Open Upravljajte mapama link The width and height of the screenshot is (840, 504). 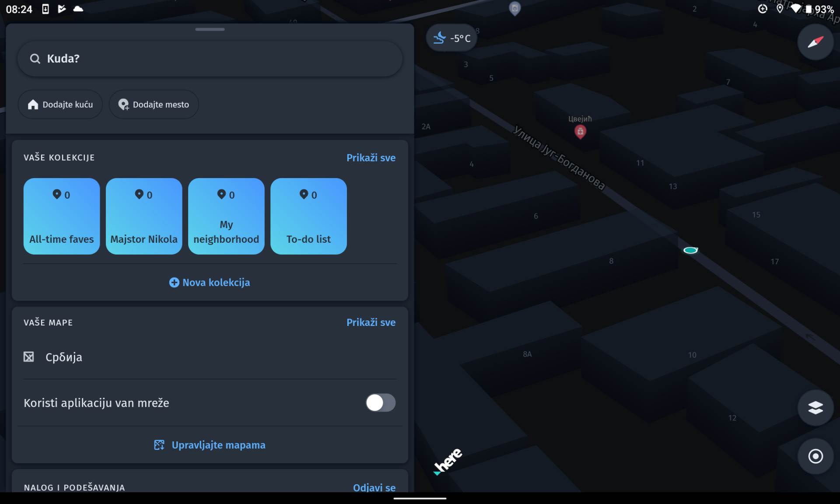coord(210,445)
